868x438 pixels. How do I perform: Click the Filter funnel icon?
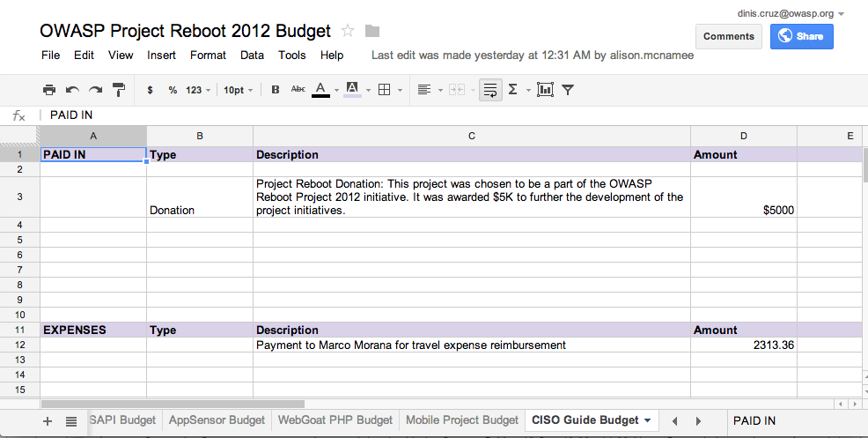click(x=568, y=90)
